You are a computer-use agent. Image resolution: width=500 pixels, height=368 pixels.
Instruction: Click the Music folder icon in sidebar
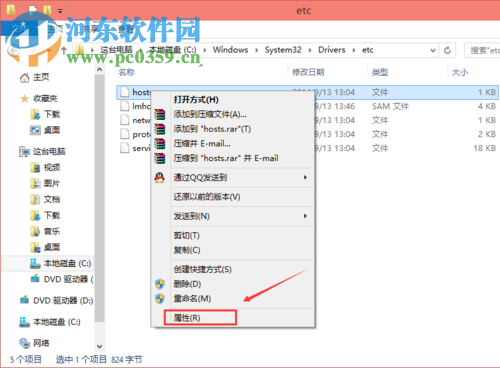[x=35, y=231]
